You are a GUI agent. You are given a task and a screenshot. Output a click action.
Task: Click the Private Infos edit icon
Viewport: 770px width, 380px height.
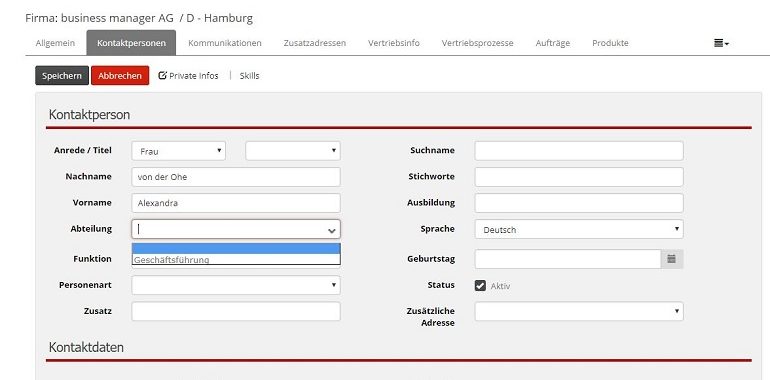[163, 76]
